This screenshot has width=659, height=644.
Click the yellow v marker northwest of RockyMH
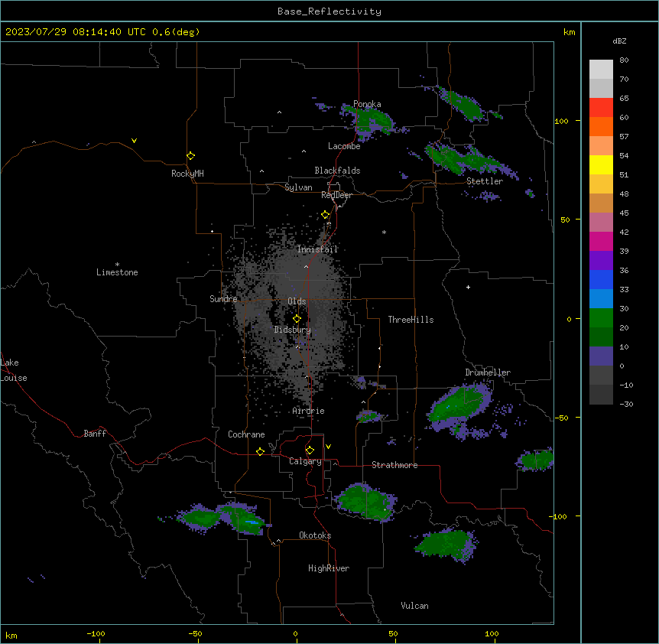(134, 141)
